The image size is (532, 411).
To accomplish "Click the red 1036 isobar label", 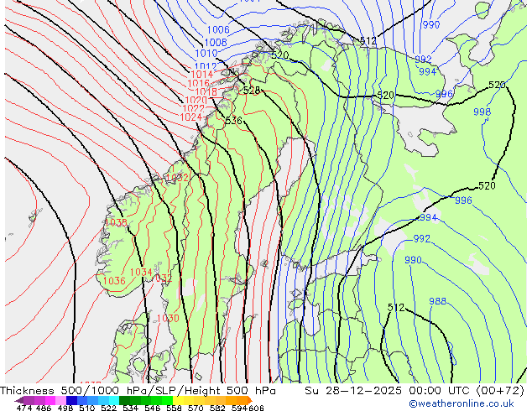I will (114, 281).
